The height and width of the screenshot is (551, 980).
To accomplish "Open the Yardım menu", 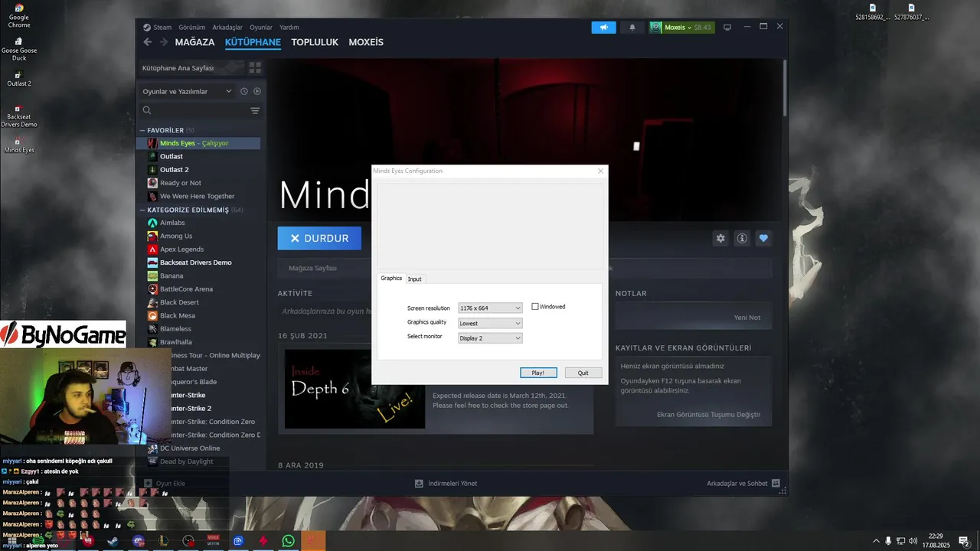I will pyautogui.click(x=289, y=28).
